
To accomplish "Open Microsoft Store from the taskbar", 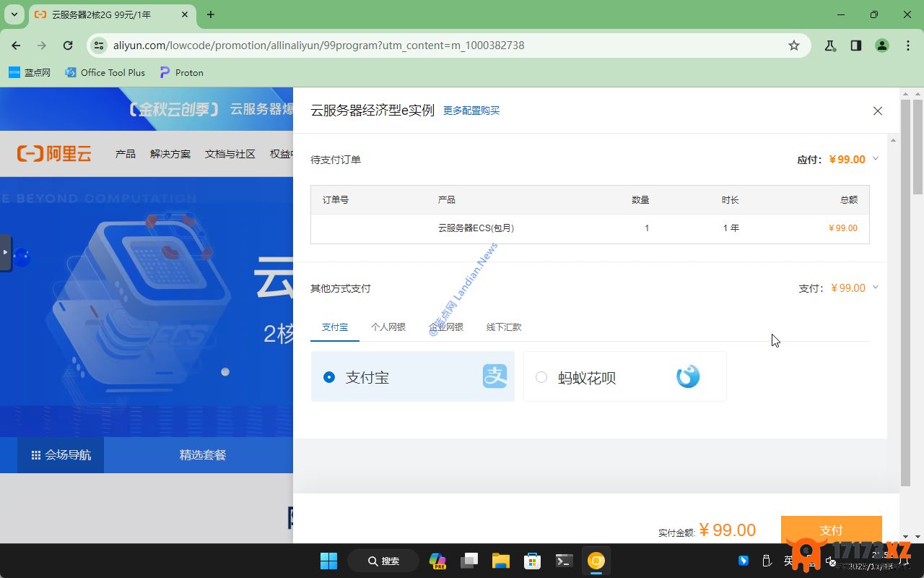I will [533, 561].
